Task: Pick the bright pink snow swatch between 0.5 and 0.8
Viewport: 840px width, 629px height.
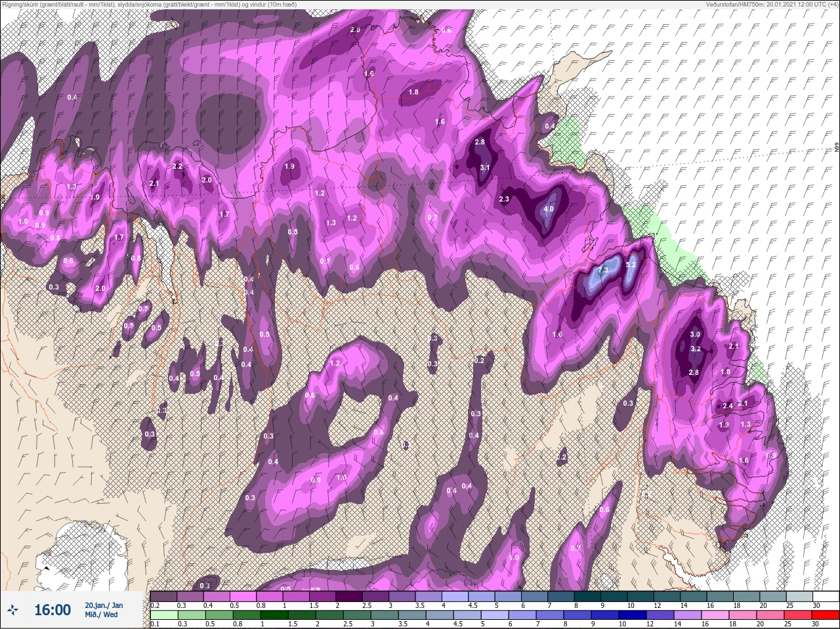Action: (x=242, y=596)
